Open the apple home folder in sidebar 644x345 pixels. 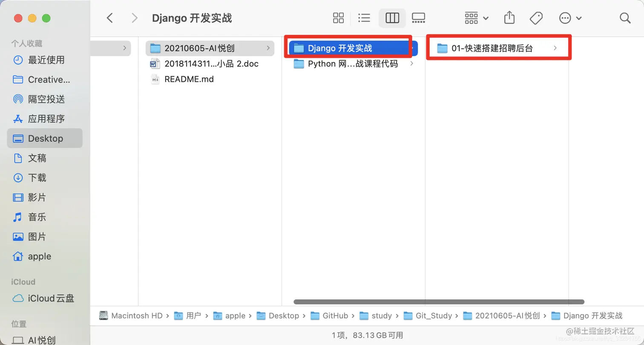click(x=45, y=256)
